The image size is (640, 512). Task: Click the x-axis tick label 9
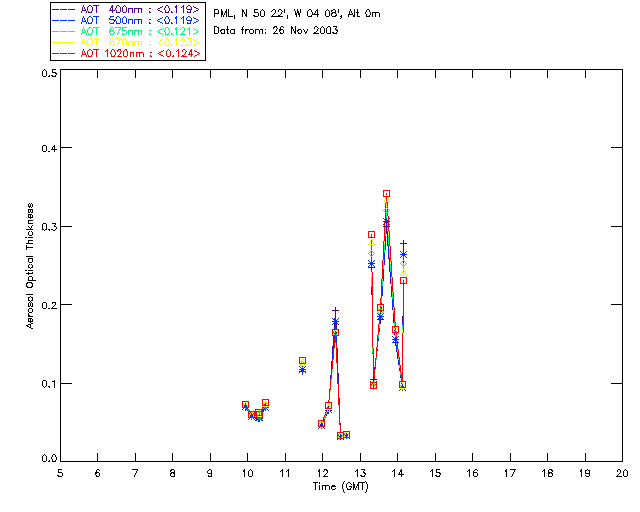pyautogui.click(x=210, y=473)
